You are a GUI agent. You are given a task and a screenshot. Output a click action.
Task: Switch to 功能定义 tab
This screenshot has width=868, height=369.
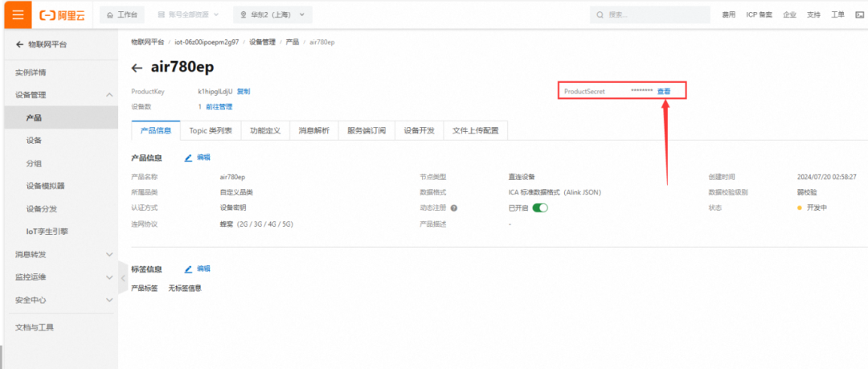click(x=265, y=131)
